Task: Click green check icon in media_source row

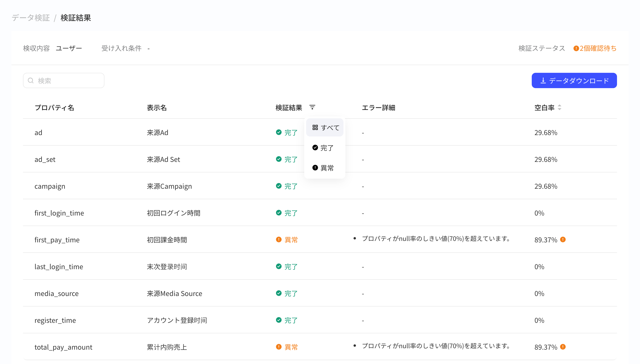Action: click(279, 293)
